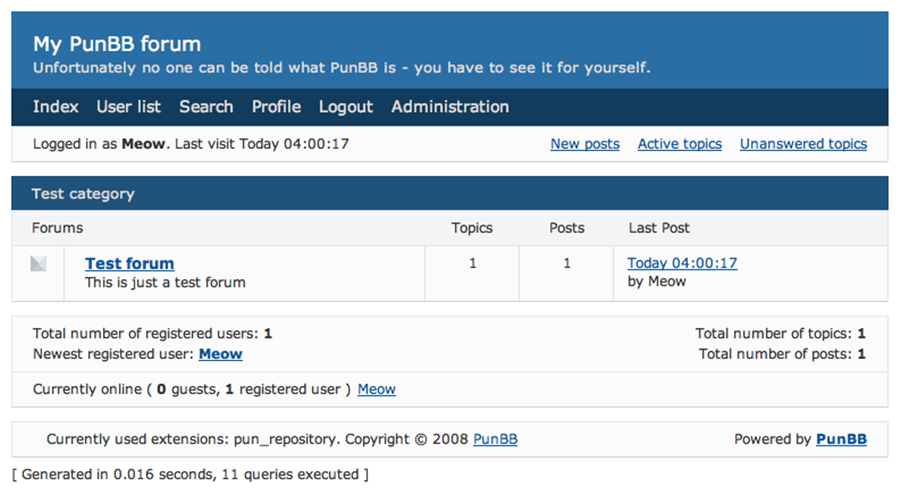Screen dimensions: 900x494
Task: Open newest registered user Meow's profile
Action: click(x=220, y=354)
